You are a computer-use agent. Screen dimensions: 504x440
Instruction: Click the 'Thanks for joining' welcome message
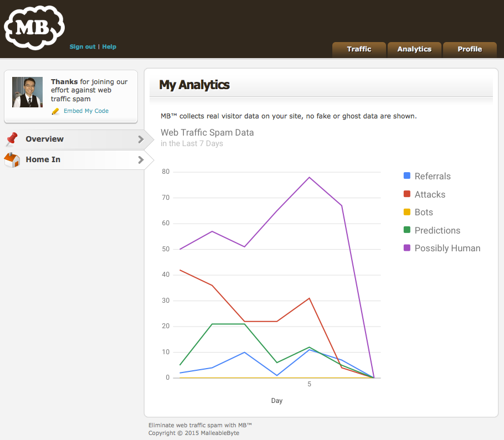click(x=89, y=90)
